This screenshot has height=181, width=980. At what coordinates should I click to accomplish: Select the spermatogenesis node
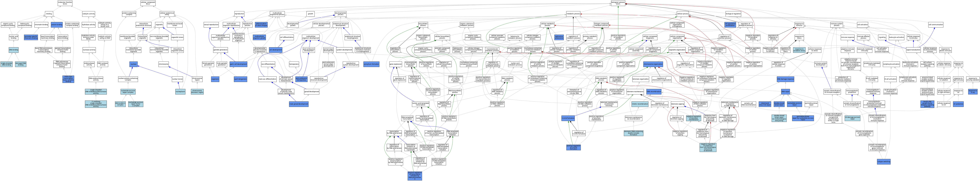[240, 79]
